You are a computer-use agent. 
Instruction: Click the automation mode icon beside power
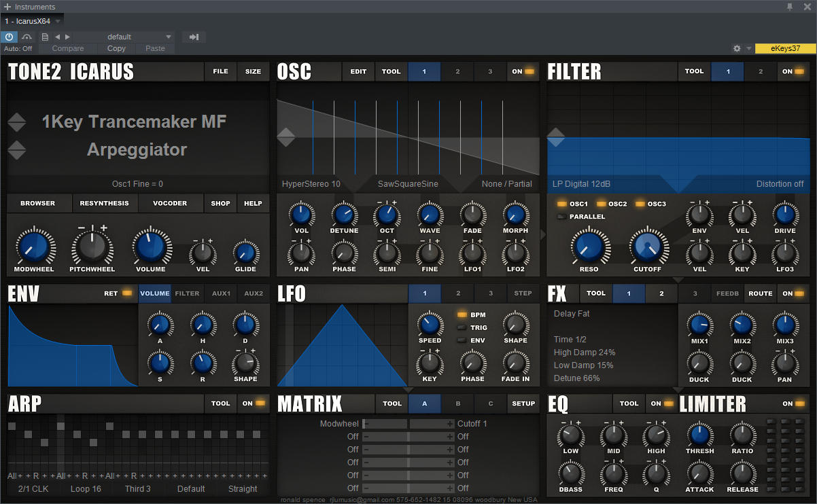(27, 37)
